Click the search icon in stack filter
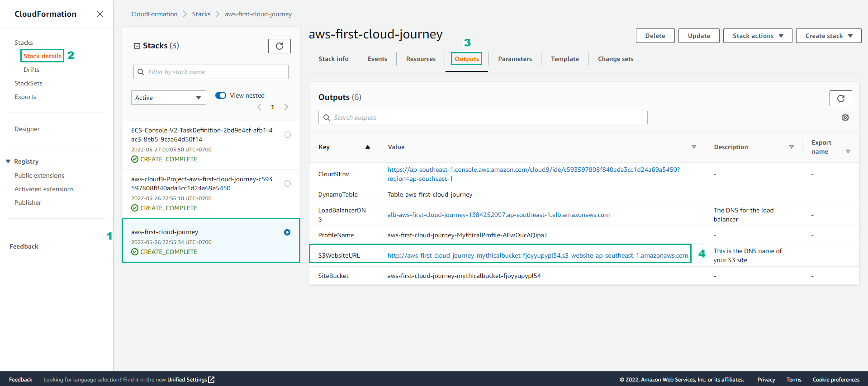The height and width of the screenshot is (386, 868). (141, 72)
